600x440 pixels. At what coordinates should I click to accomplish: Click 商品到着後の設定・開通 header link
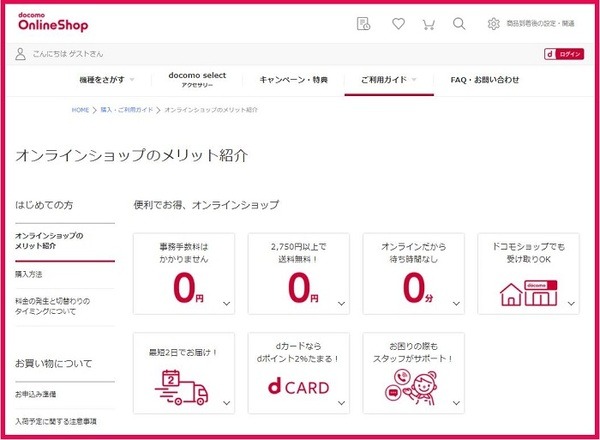point(540,24)
